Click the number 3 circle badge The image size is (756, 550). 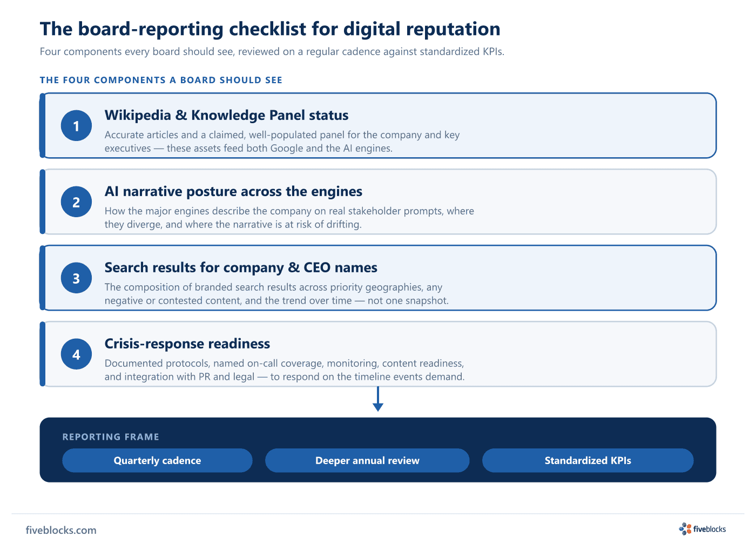76,278
